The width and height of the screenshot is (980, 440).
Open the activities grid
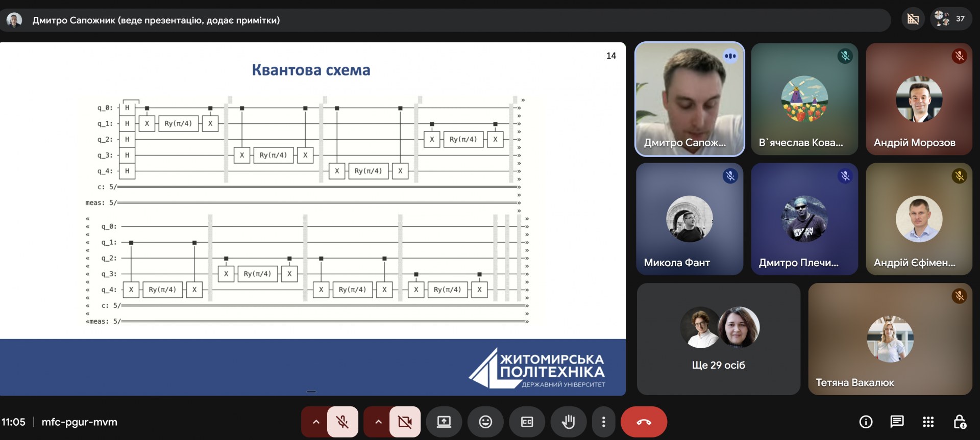point(928,422)
